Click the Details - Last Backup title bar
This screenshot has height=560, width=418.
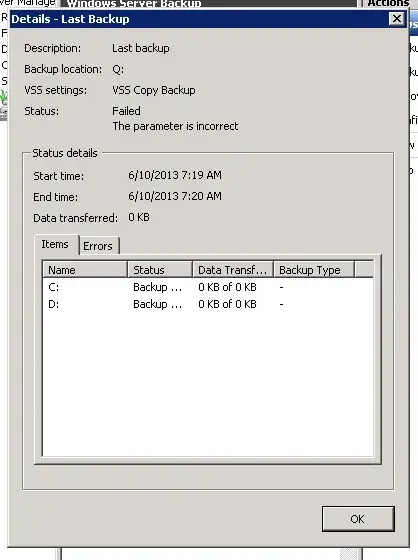tap(199, 19)
